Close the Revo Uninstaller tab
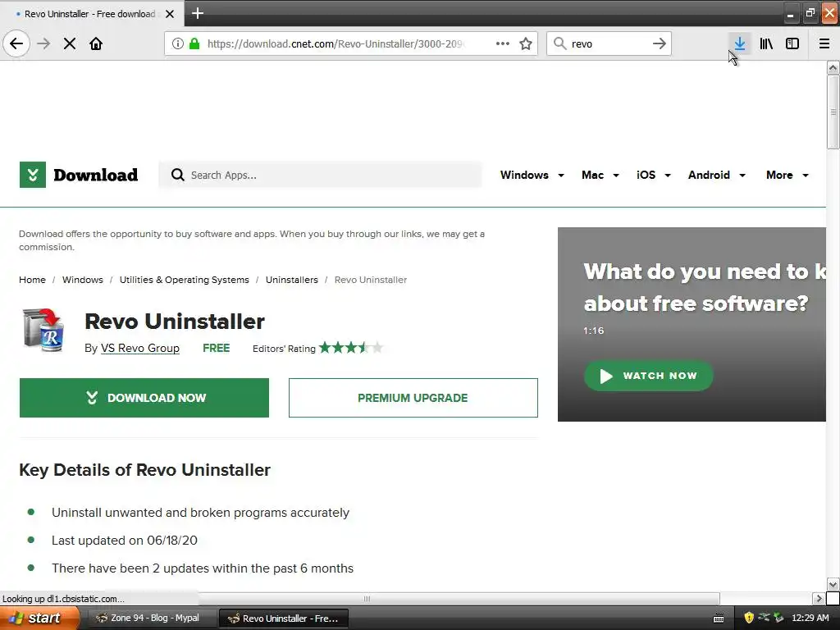This screenshot has width=840, height=630. 170,14
